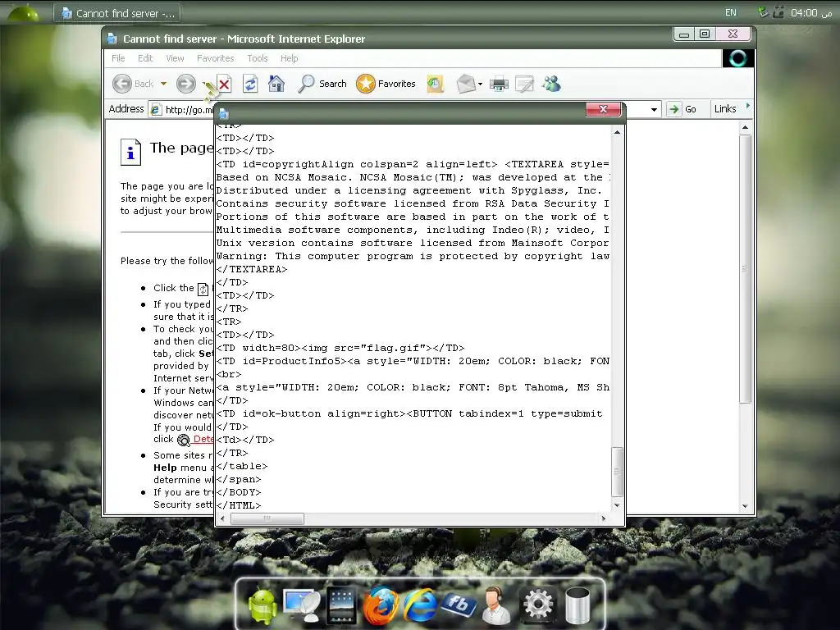This screenshot has height=630, width=840.
Task: Click source dialog vertical scrollbar thumb
Action: click(617, 472)
